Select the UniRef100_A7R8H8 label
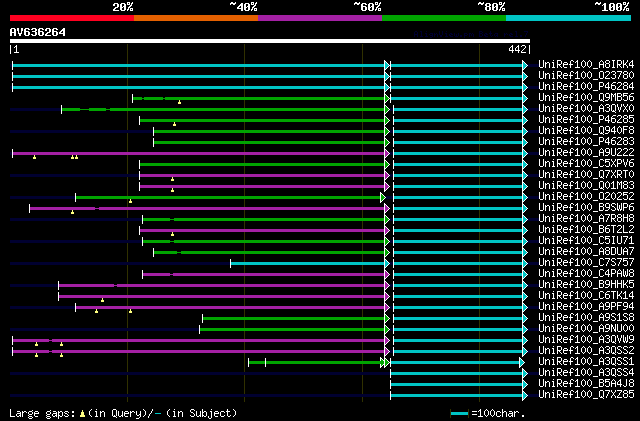 point(586,219)
